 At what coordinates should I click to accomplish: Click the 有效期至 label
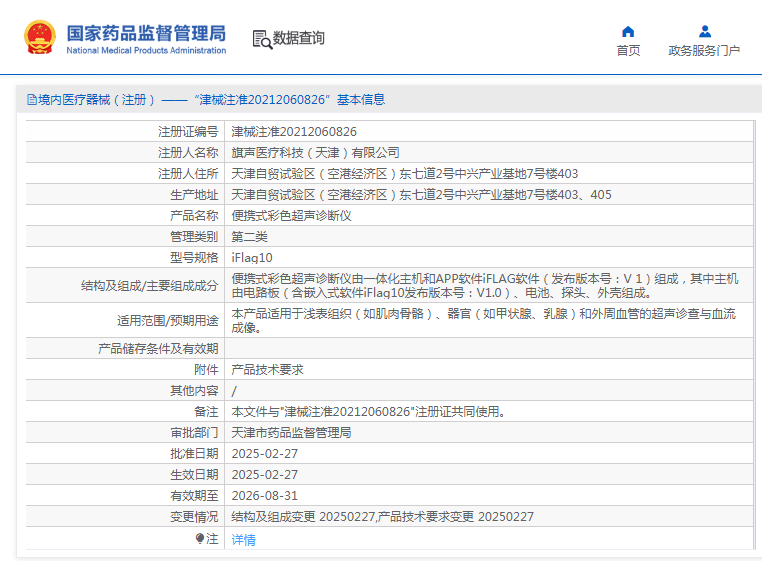[194, 496]
